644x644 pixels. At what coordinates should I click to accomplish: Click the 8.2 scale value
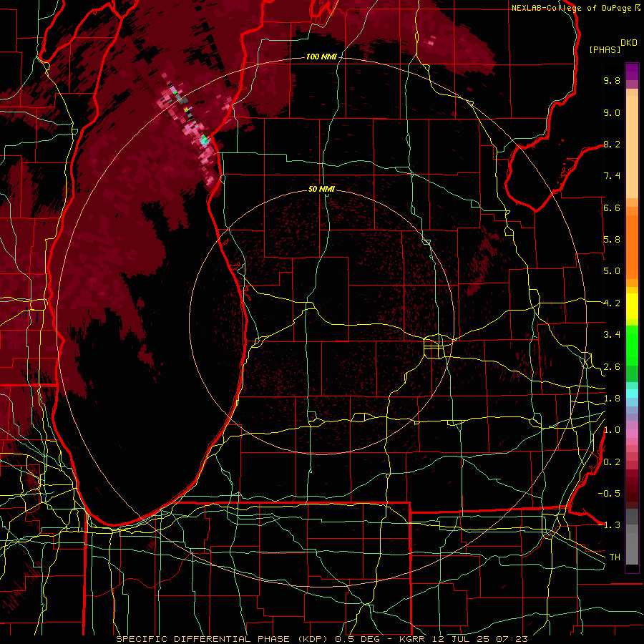(612, 144)
